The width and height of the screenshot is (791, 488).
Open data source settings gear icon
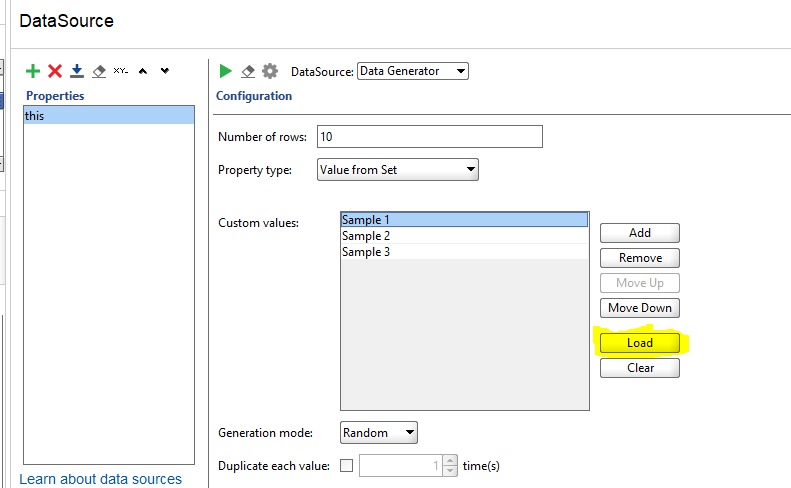click(270, 71)
